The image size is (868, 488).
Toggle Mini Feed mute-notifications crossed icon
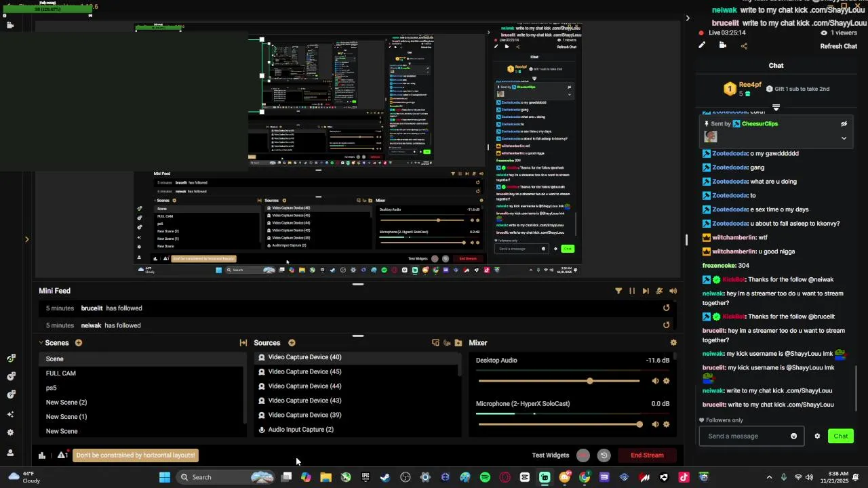(659, 291)
